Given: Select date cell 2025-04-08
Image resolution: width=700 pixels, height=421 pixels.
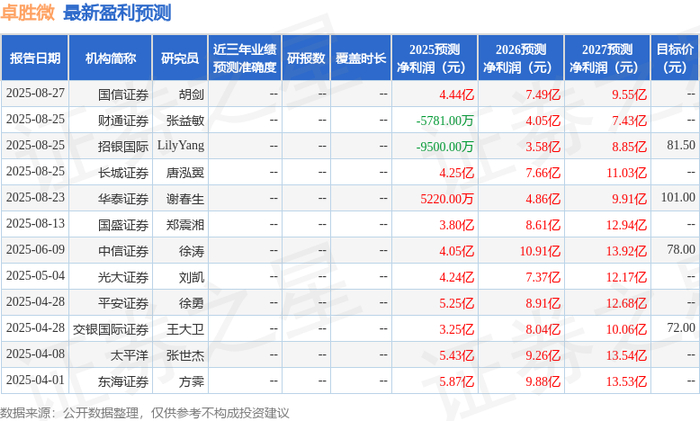Looking at the screenshot, I should tap(35, 354).
